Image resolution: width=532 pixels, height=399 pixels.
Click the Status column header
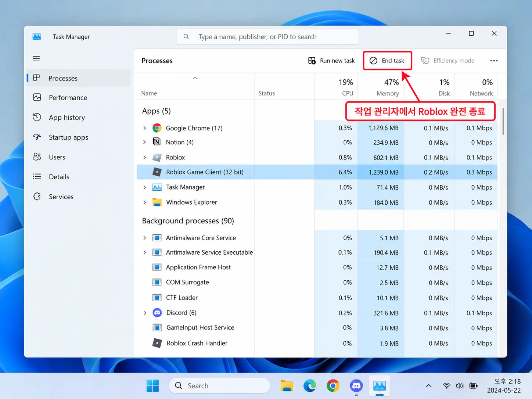click(x=284, y=87)
